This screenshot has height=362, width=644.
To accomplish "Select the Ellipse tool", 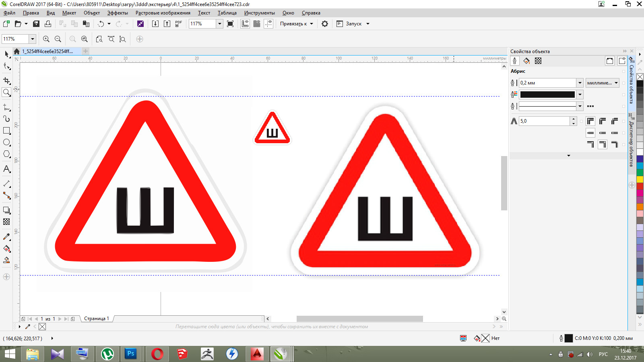I will [6, 142].
